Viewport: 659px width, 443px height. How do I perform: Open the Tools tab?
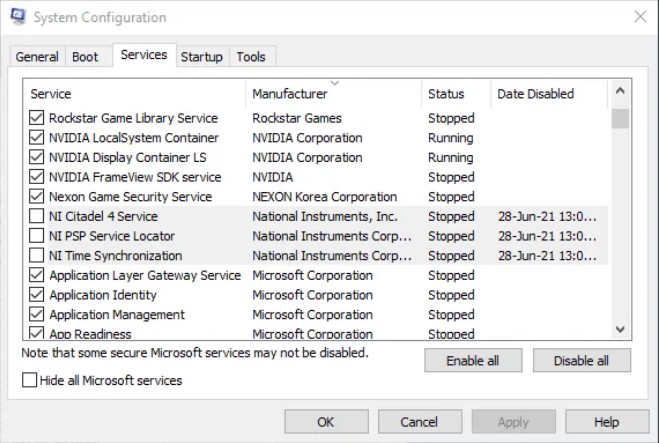[x=251, y=57]
